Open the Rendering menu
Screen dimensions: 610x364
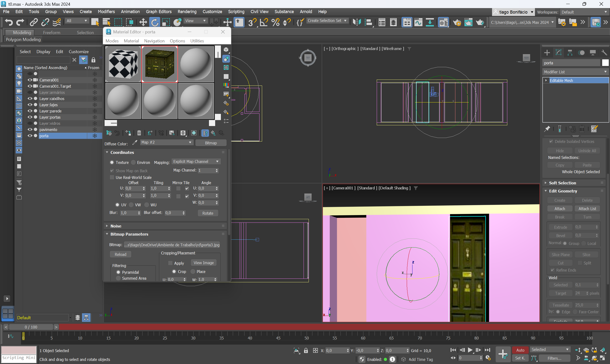[187, 11]
